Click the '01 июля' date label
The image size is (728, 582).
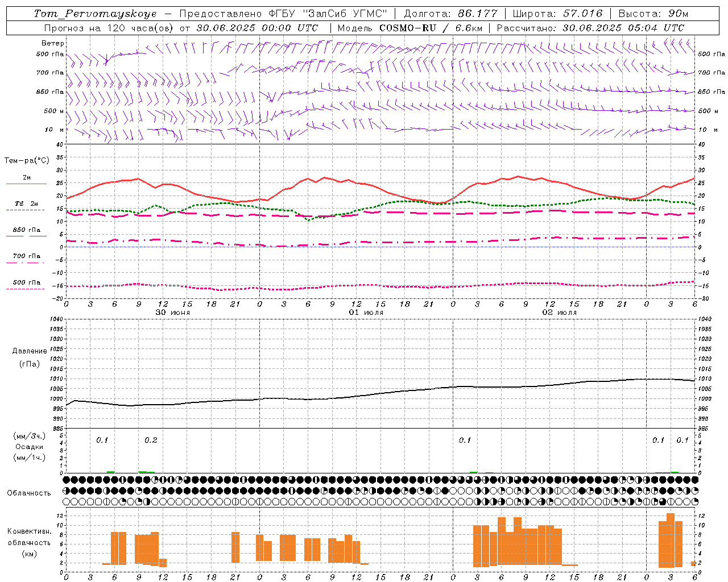pyautogui.click(x=366, y=313)
